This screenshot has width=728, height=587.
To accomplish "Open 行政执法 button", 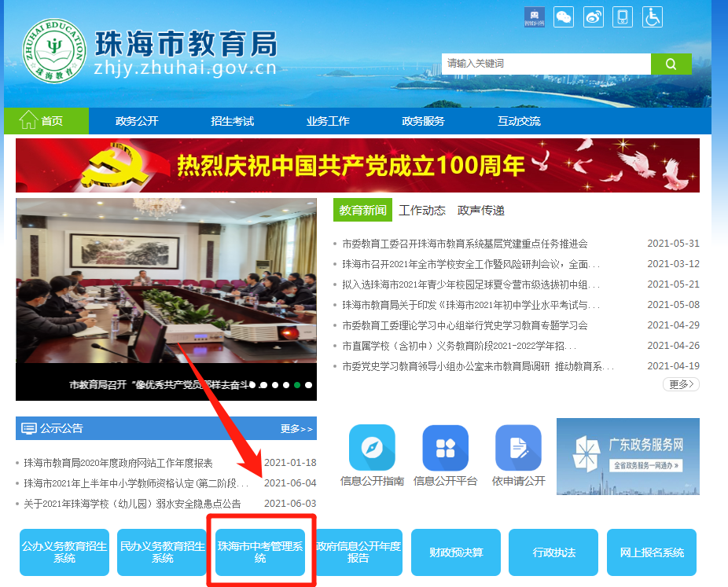I will pyautogui.click(x=553, y=552).
